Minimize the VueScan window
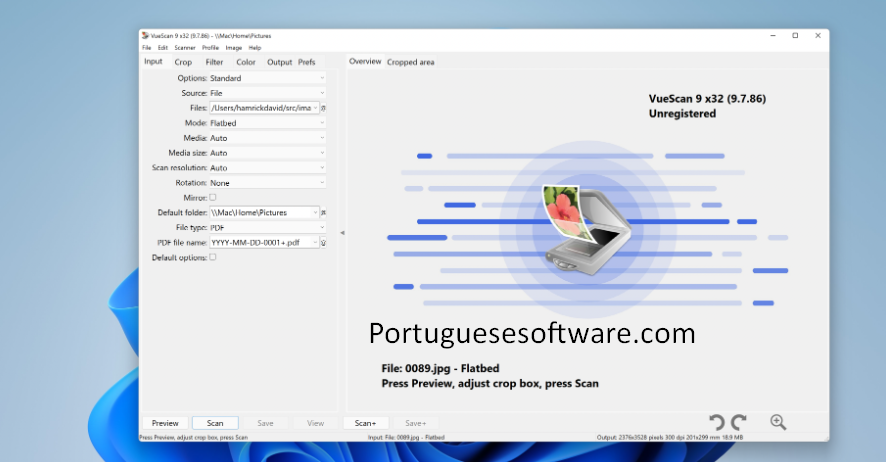 pyautogui.click(x=773, y=36)
